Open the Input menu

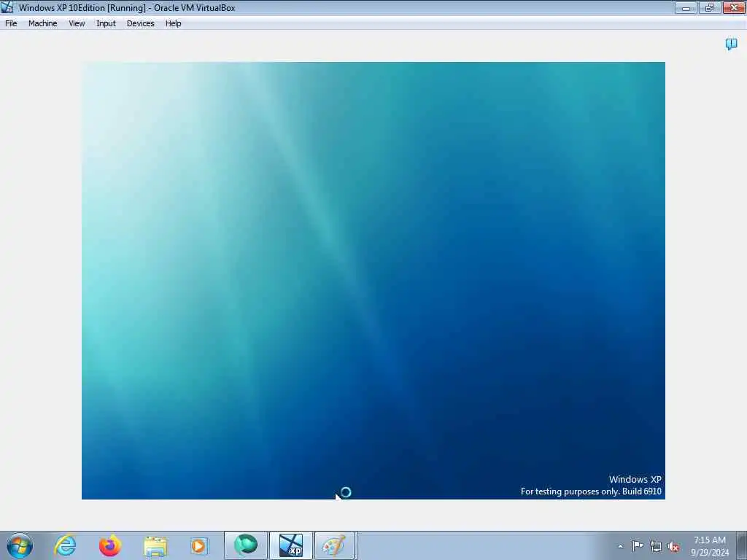(106, 23)
